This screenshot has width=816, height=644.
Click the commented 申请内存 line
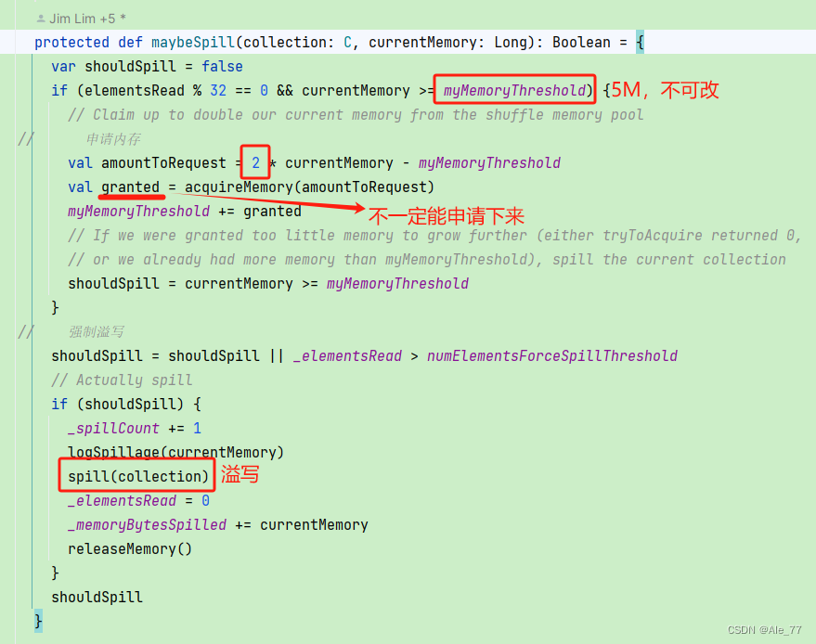[113, 139]
